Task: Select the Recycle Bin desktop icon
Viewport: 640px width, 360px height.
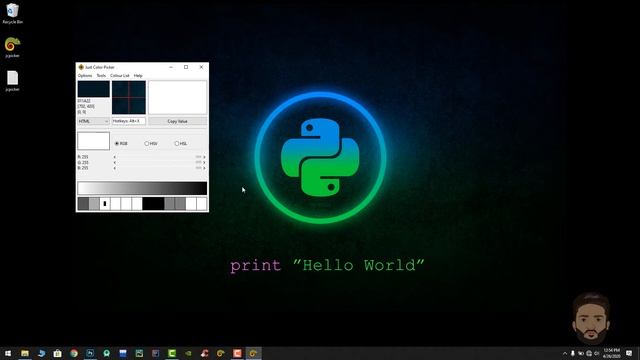Action: pyautogui.click(x=13, y=13)
